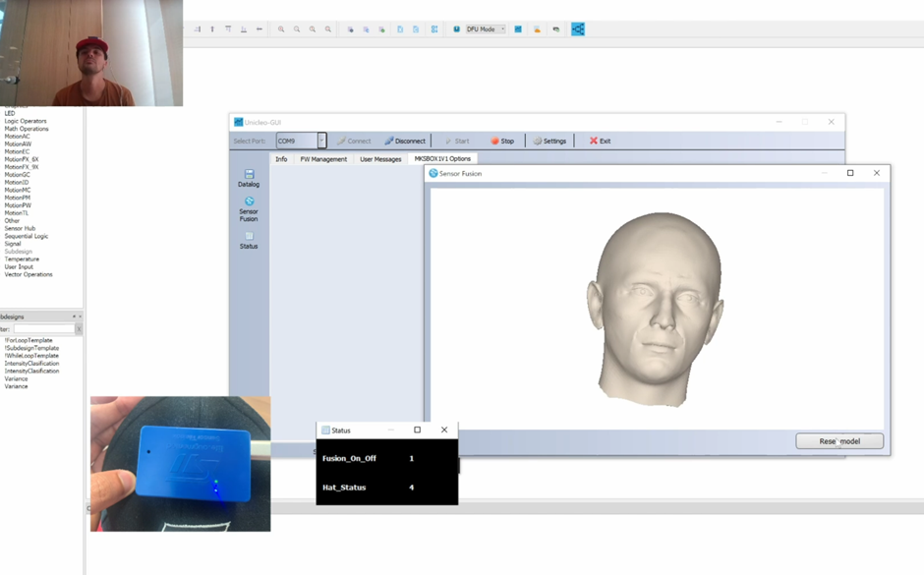Click the align-top toolbar icon
This screenshot has height=575, width=924.
[228, 29]
